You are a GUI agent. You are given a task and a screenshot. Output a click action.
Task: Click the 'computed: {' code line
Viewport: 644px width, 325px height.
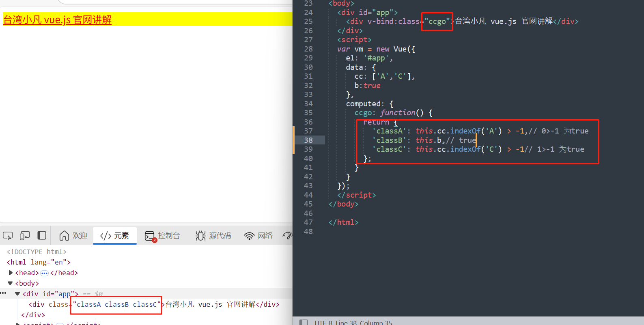click(x=369, y=103)
